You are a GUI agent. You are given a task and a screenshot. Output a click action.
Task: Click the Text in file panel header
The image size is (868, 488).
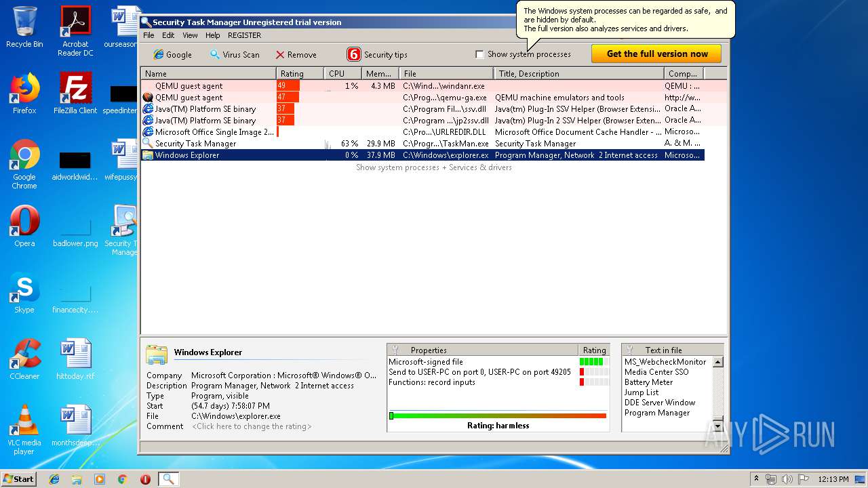pyautogui.click(x=672, y=350)
